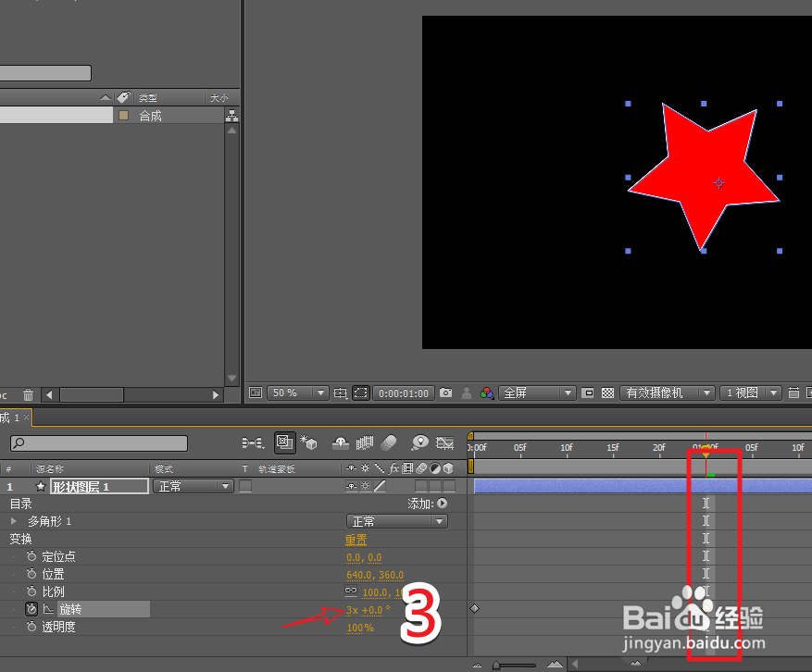The height and width of the screenshot is (672, 812).
Task: Click the brainstorm lightbulb icon
Action: tap(420, 442)
